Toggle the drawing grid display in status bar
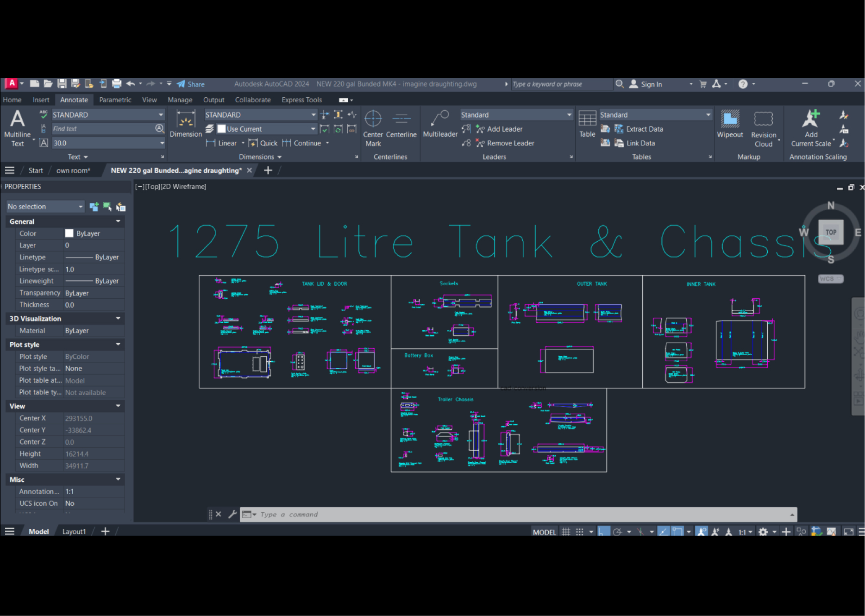The height and width of the screenshot is (616, 865). click(x=566, y=532)
